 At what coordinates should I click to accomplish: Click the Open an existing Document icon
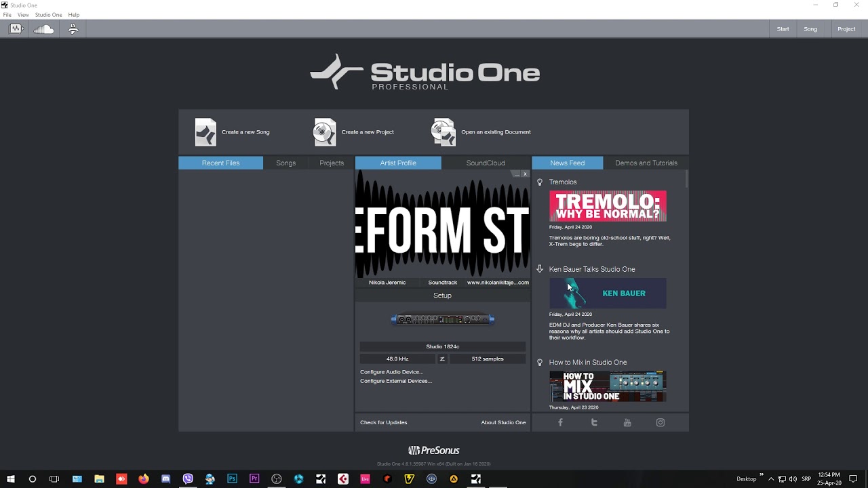tap(443, 132)
